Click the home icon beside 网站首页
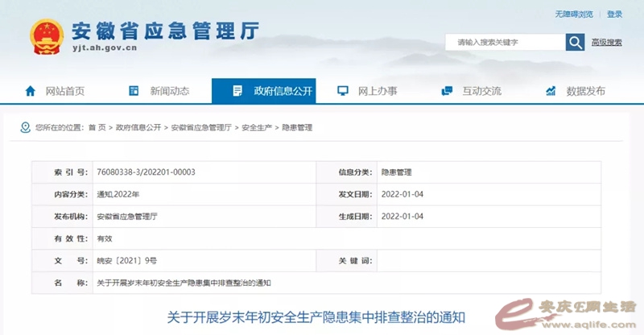Viewport: 644px width, 335px height. tap(31, 91)
